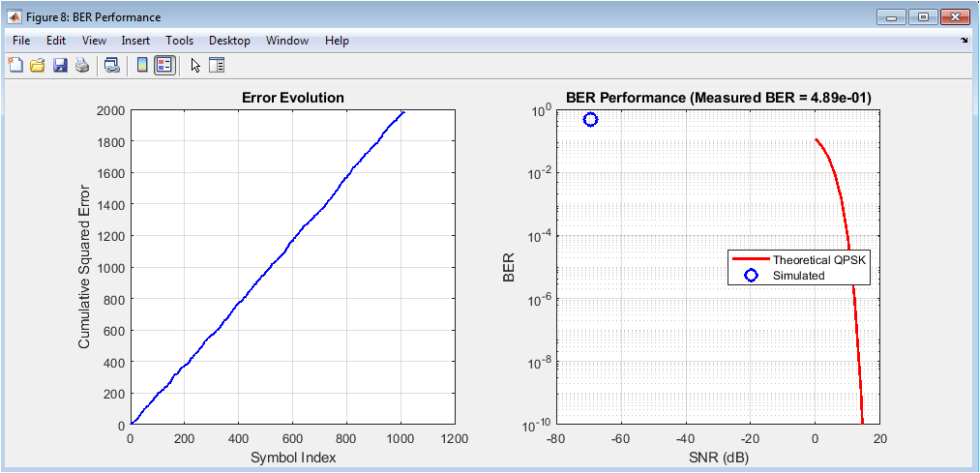Click the Help menu
The width and height of the screenshot is (980, 473).
coord(337,41)
